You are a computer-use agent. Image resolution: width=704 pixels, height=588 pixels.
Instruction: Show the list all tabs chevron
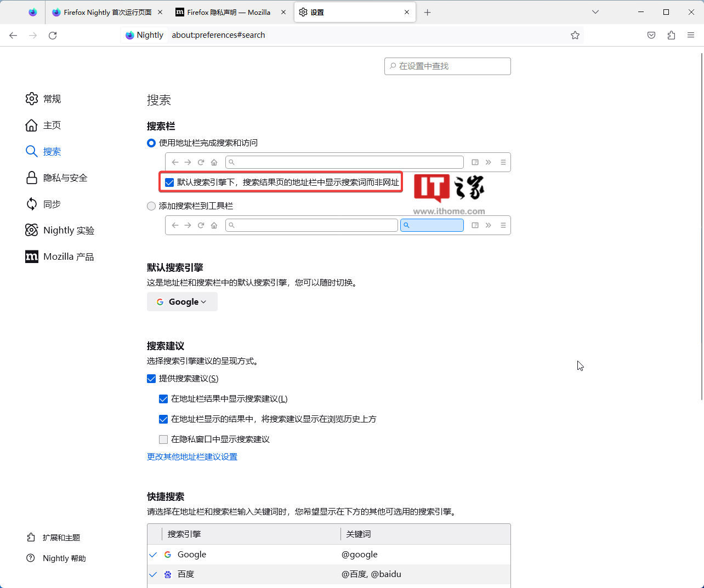coord(595,12)
